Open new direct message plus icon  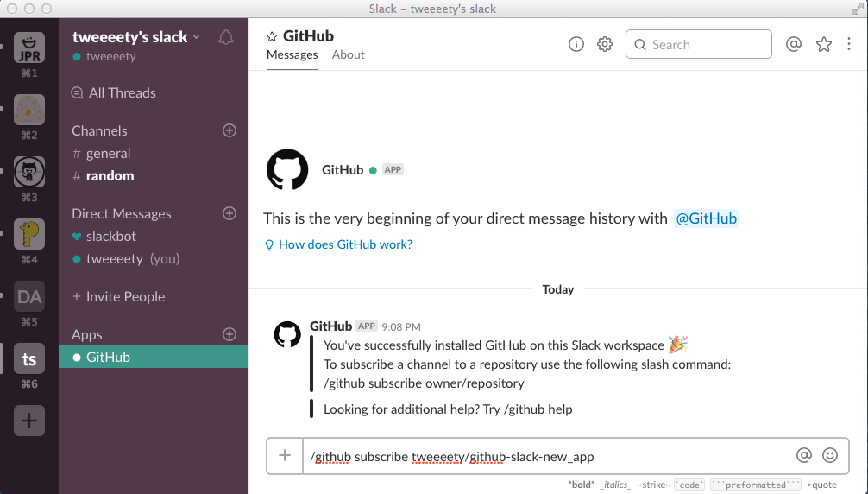(x=230, y=213)
